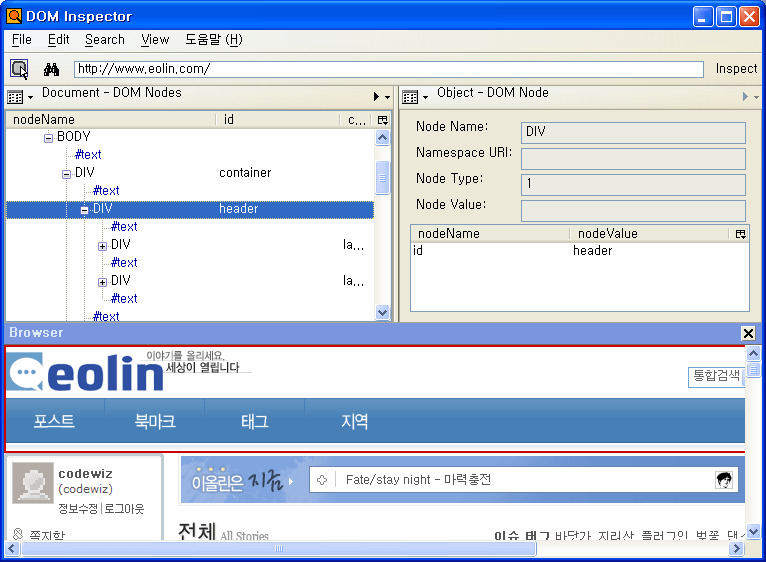Click the column picker in DOM Nodes tree
The width and height of the screenshot is (766, 562).
pyautogui.click(x=382, y=120)
